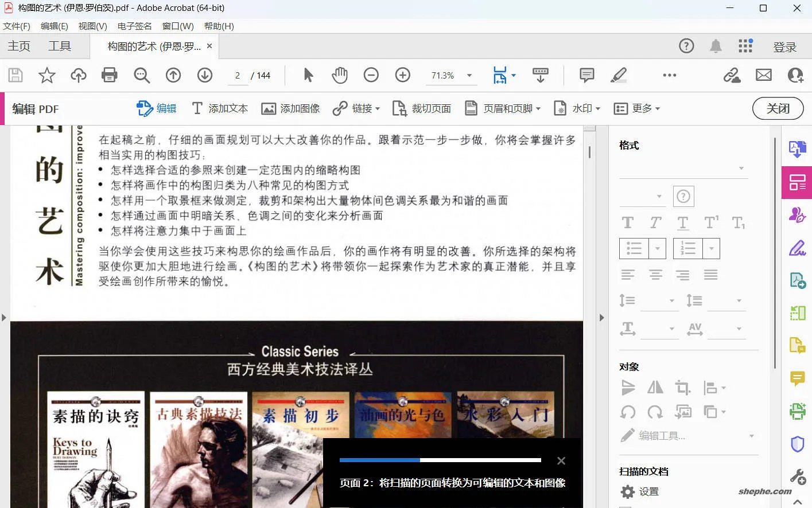The image size is (812, 508).
Task: Click the document vertical scrollbar thumb
Action: pyautogui.click(x=589, y=153)
